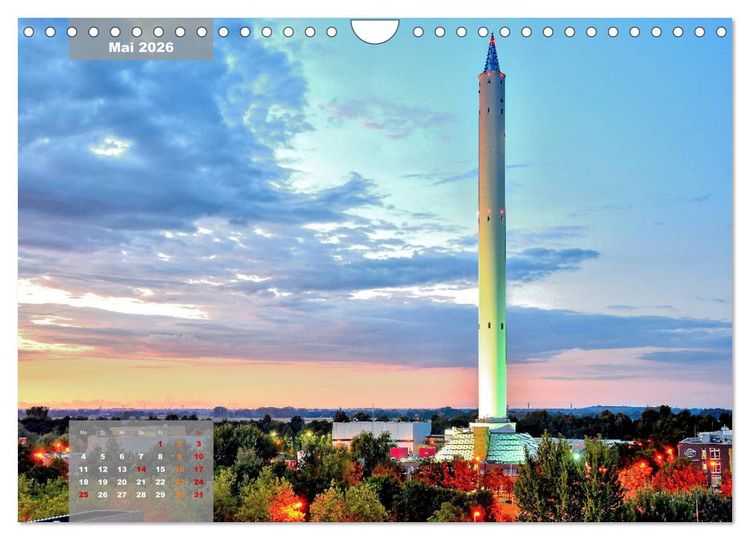Select day 5 in the calendar grid
The width and height of the screenshot is (750, 540).
(102, 457)
